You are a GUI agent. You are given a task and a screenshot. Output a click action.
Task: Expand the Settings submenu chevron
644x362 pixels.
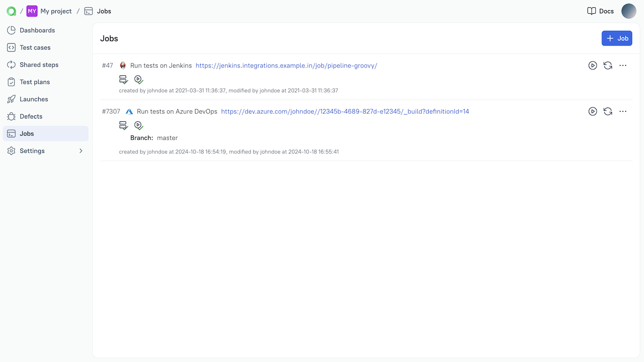coord(80,151)
